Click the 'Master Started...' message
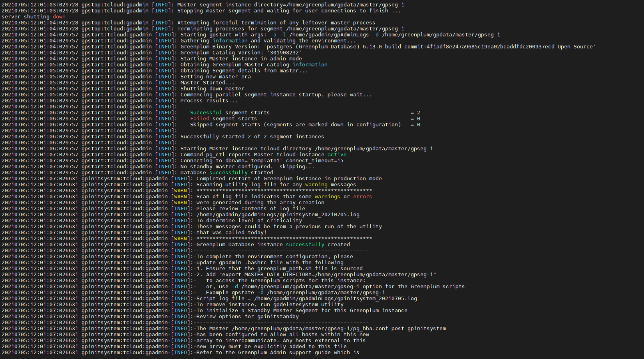Viewport: 644px width, 359px height. [x=207, y=82]
